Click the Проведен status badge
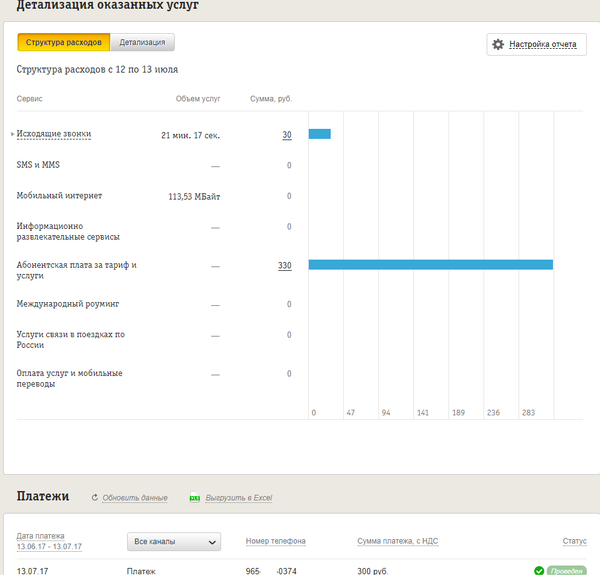 coord(566,571)
